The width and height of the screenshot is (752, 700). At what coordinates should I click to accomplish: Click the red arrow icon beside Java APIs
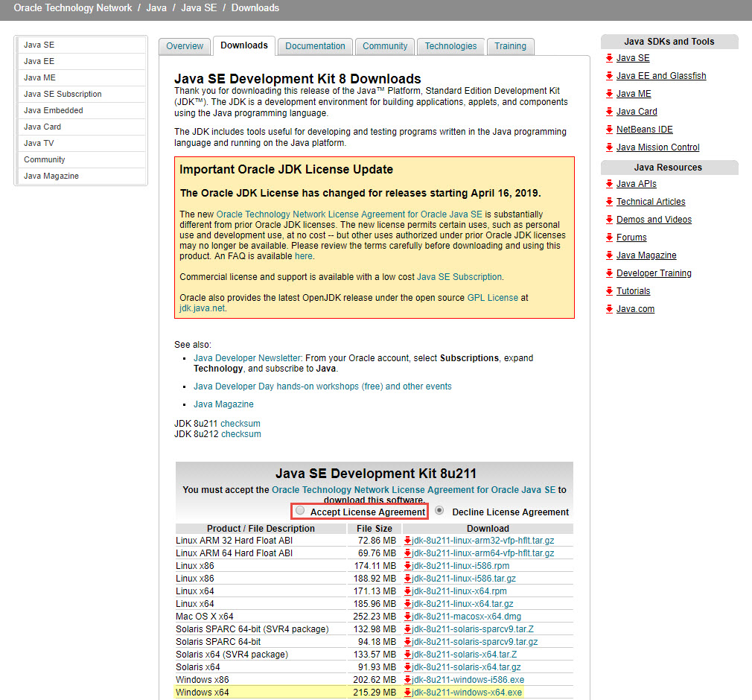click(610, 184)
